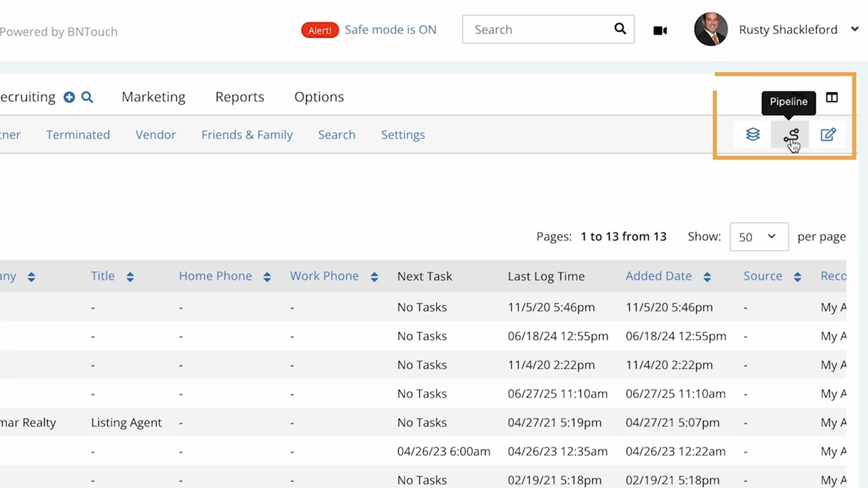Open the Safe mode is ON link
The width and height of the screenshot is (868, 488).
click(x=391, y=30)
